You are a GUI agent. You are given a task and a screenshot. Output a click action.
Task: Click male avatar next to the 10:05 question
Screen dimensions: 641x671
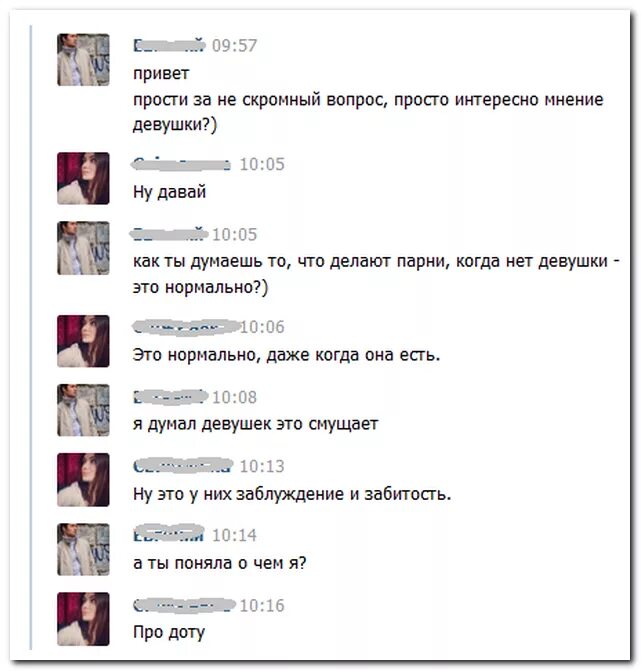pos(83,248)
